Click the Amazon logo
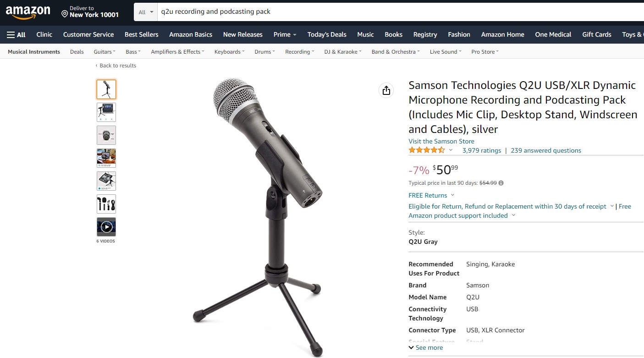Image resolution: width=644 pixels, height=358 pixels. pos(28,12)
